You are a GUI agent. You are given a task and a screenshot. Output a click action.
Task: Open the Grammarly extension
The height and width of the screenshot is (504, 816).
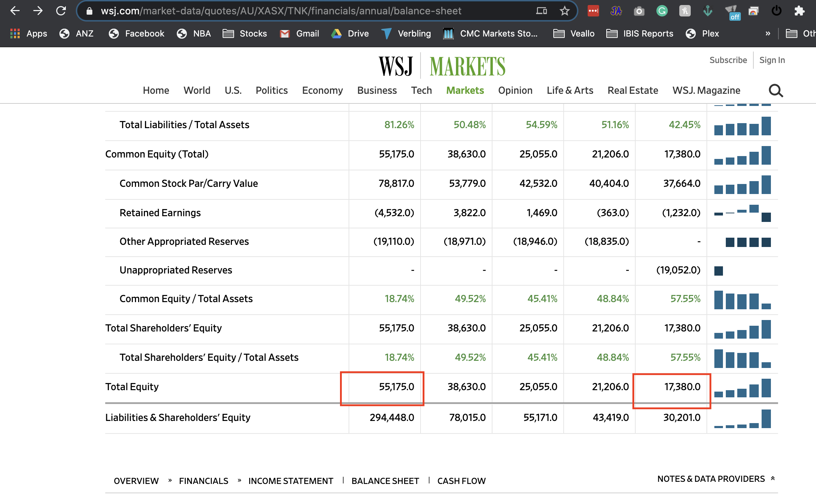tap(662, 11)
